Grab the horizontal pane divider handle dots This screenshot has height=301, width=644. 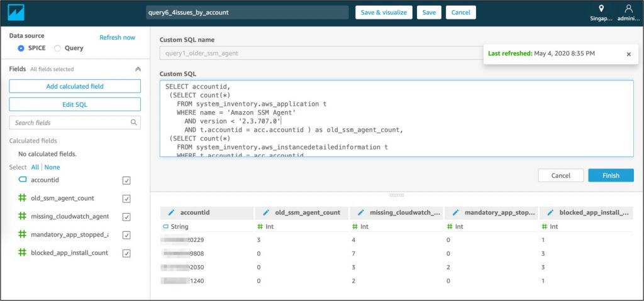click(396, 195)
